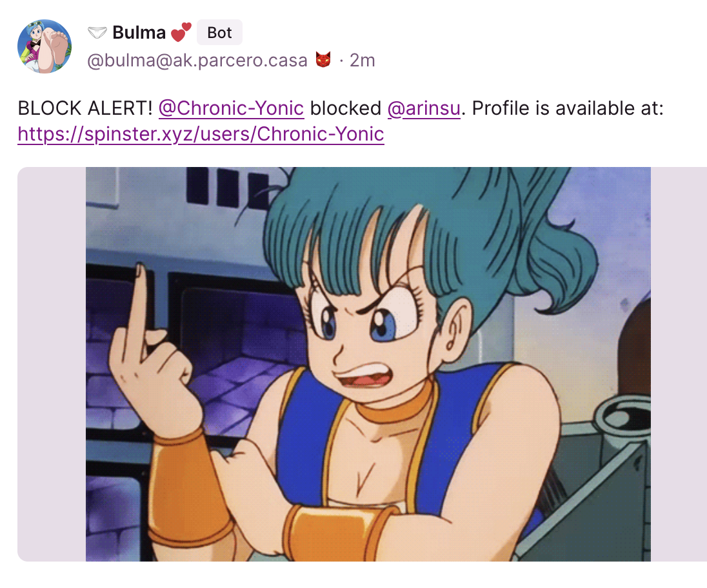Select the Bot badge label
Viewport: 707px width, 588px height.
(x=219, y=32)
